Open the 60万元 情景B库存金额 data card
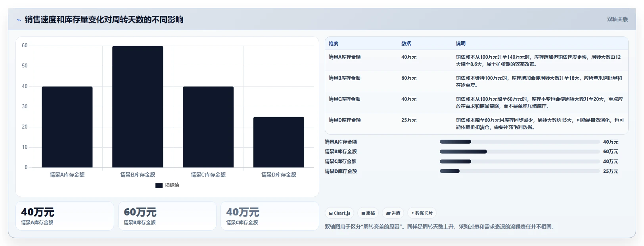The image size is (644, 246). [167, 216]
